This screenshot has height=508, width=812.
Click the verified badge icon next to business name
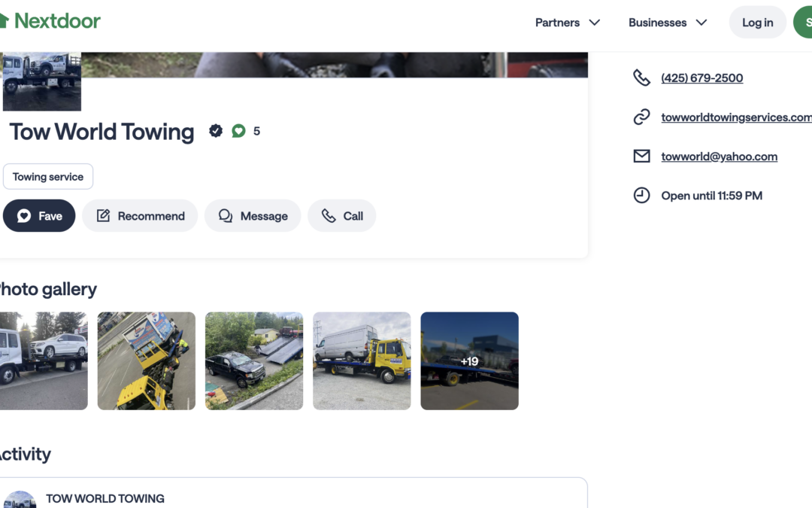(216, 131)
